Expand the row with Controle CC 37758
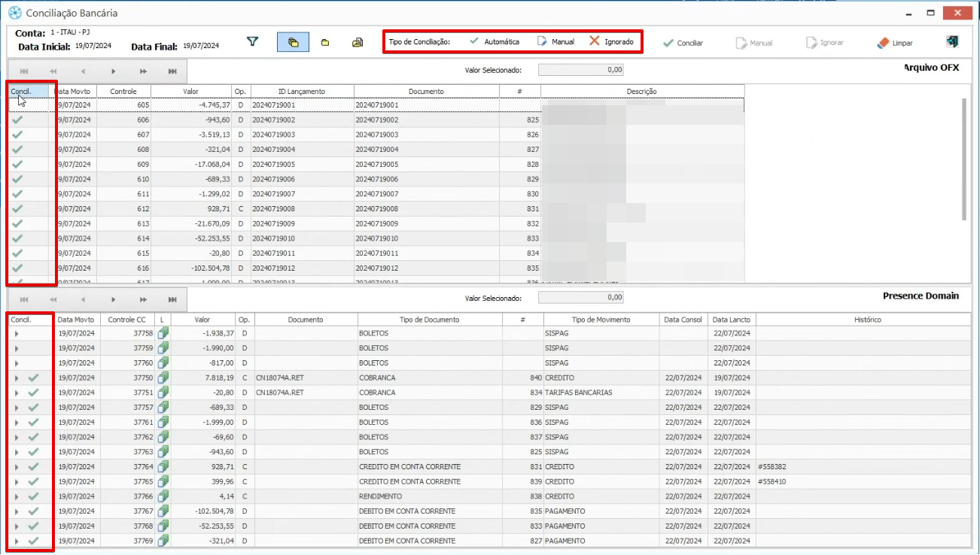This screenshot has height=555, width=980. 17,333
